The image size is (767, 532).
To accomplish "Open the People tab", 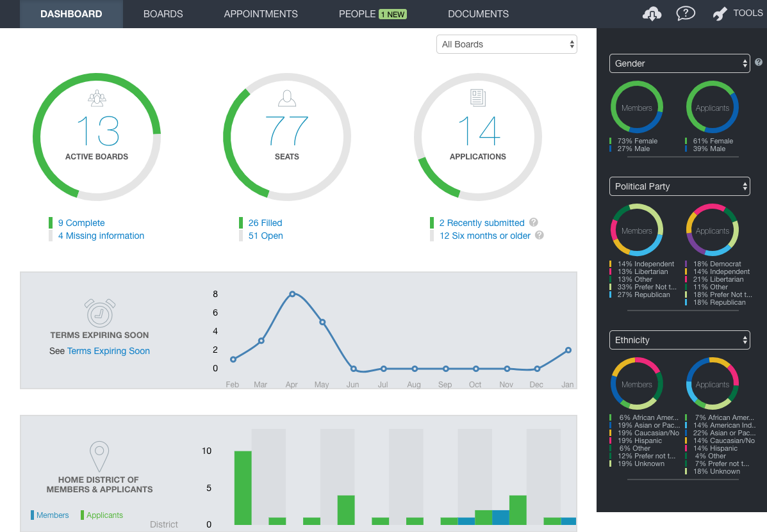I will coord(373,14).
